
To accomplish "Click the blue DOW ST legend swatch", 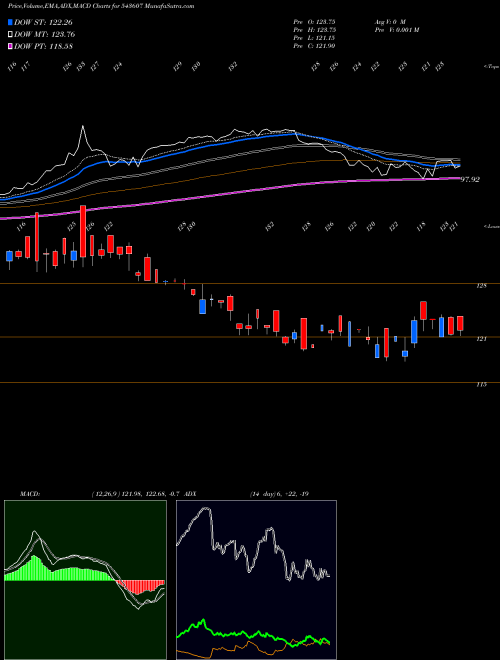I will (10, 22).
